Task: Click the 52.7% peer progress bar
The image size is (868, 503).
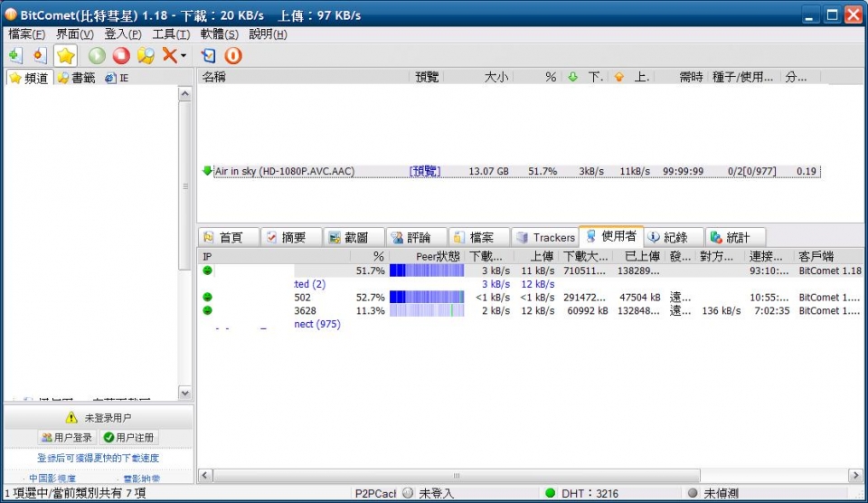Action: click(427, 297)
